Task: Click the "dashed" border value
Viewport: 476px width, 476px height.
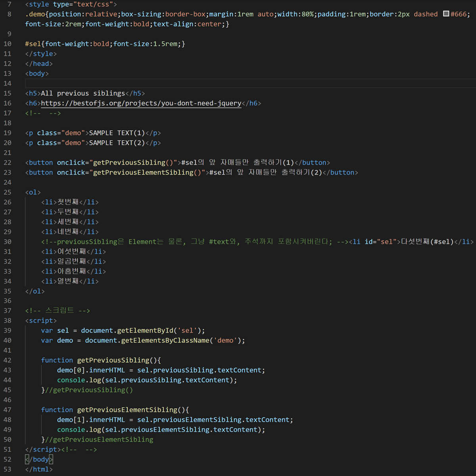Action: [426, 14]
